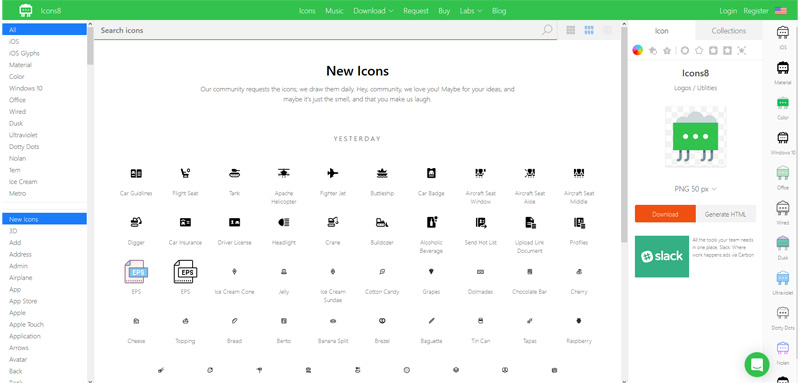The height and width of the screenshot is (383, 800).
Task: Select the Bulldozer icon
Action: pos(382,222)
